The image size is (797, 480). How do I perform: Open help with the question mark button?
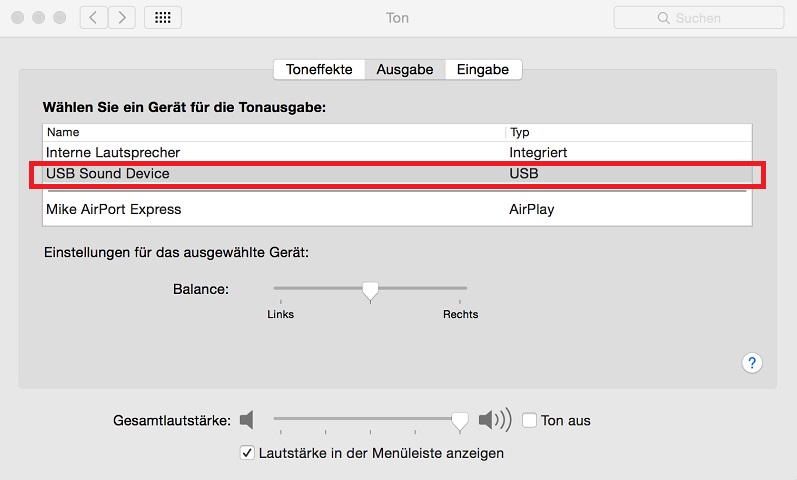point(752,363)
